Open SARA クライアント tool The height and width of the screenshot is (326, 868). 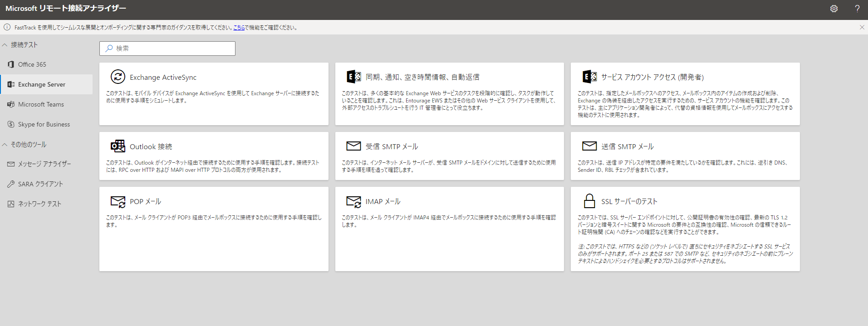pyautogui.click(x=46, y=184)
